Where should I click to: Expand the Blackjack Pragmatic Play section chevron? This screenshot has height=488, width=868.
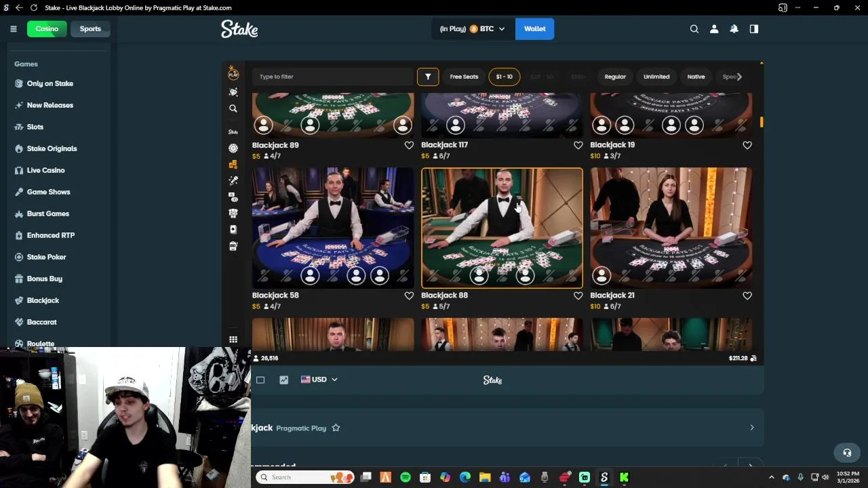click(x=751, y=428)
